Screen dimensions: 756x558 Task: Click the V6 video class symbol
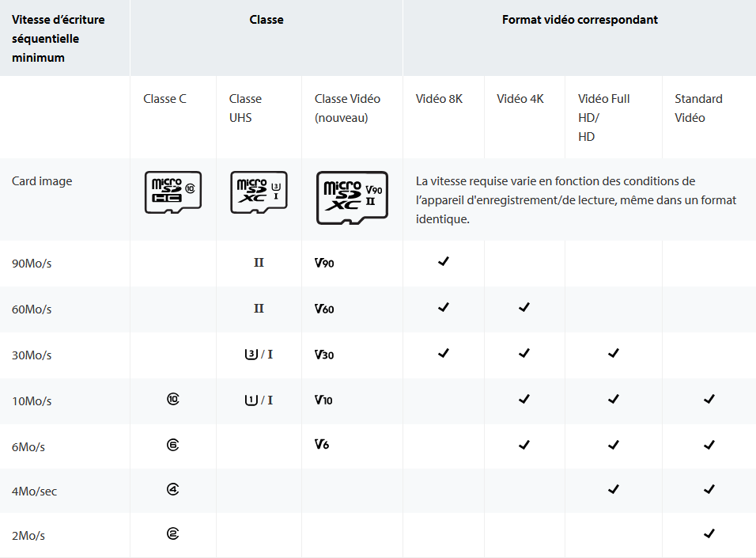[x=321, y=445]
